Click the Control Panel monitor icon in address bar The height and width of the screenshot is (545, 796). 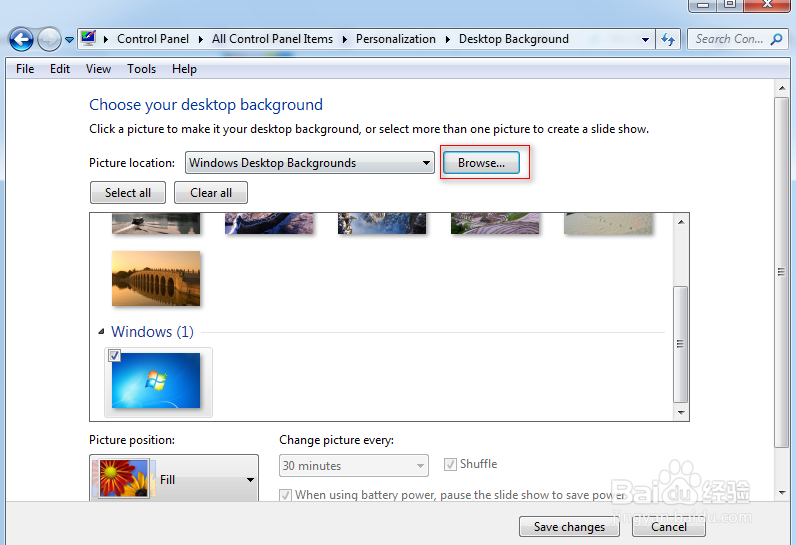click(88, 39)
